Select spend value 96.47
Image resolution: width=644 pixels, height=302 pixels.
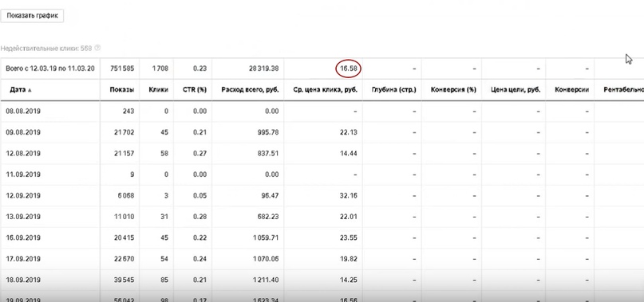coord(271,196)
